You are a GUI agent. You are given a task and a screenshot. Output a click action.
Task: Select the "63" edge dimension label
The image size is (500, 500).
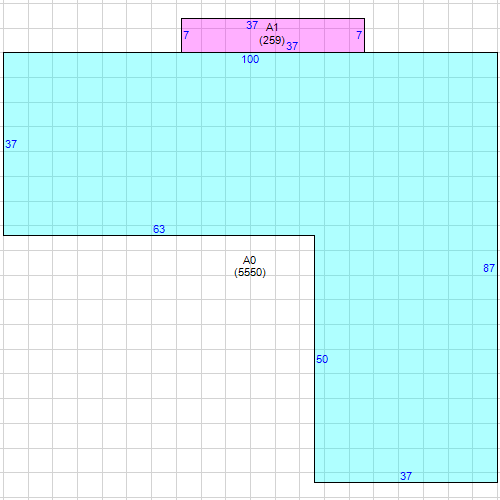(159, 229)
